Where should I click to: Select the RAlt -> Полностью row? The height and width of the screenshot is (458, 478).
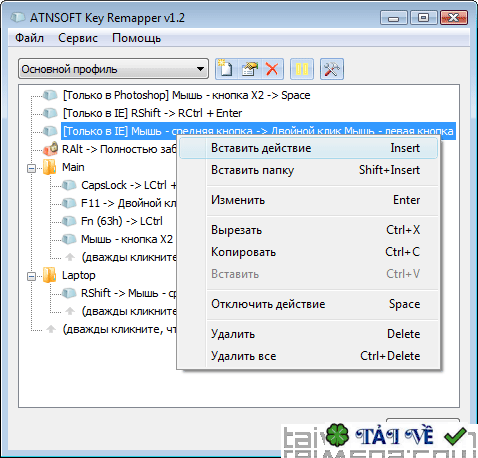(x=119, y=149)
